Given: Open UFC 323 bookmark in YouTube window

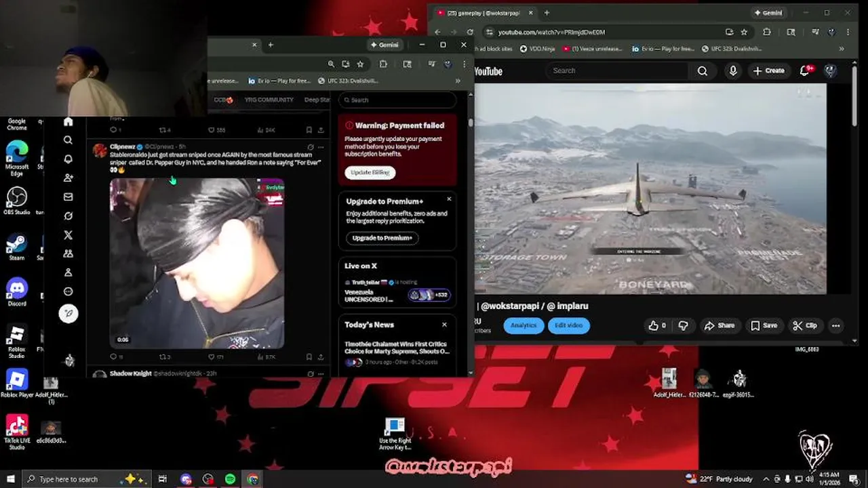Looking at the screenshot, I should [731, 49].
